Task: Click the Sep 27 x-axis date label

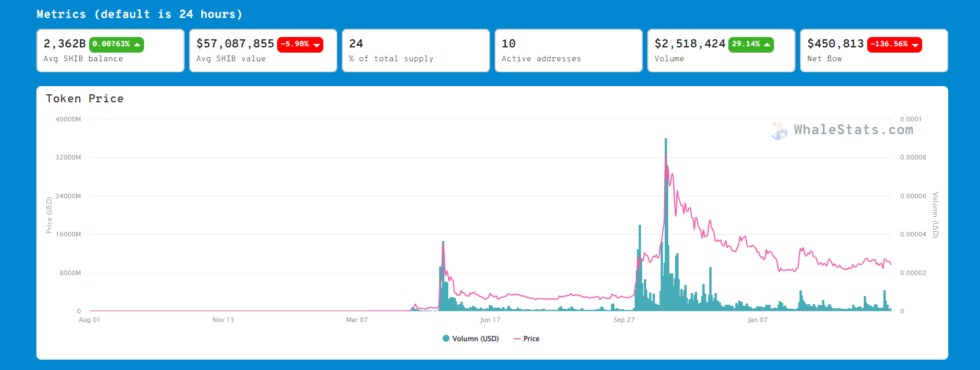Action: 624,320
